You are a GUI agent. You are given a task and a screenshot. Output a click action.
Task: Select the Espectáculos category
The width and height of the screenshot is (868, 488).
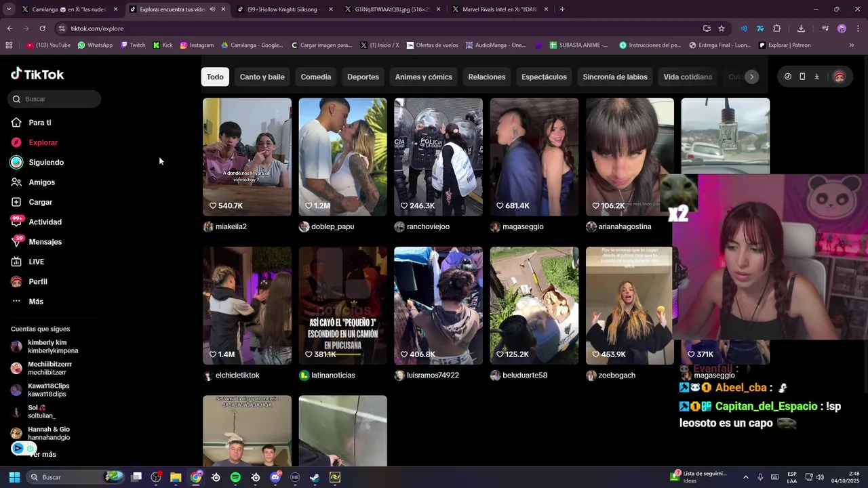click(544, 77)
